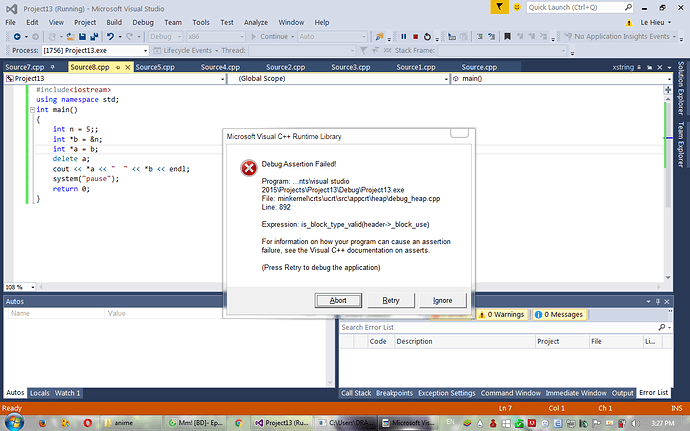Open the Solution Explorer side tab
This screenshot has height=431, width=690.
(681, 88)
